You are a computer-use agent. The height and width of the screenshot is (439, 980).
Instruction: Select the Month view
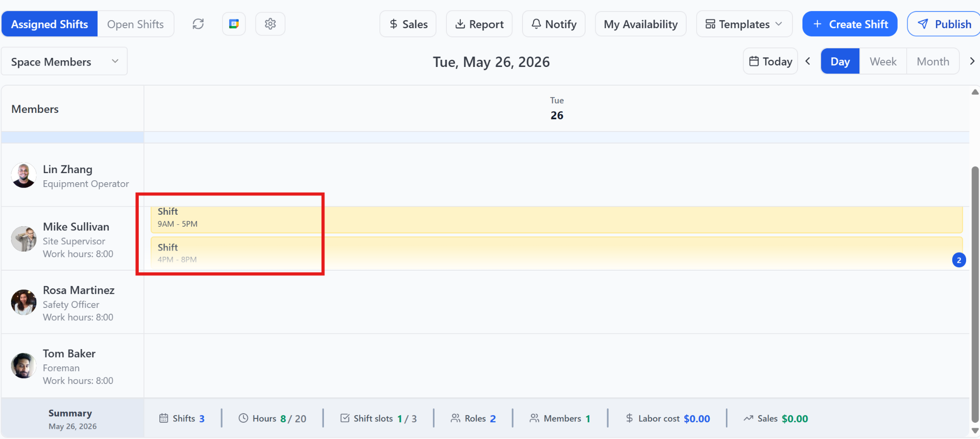[933, 61]
